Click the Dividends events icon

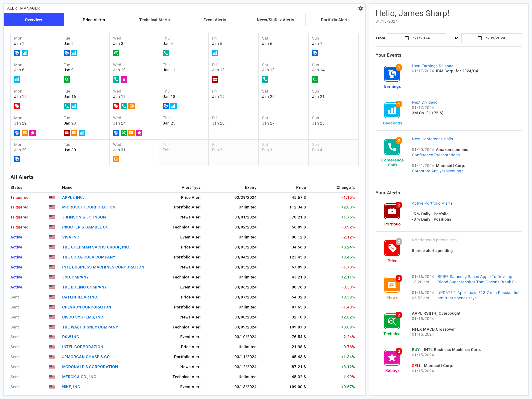pyautogui.click(x=392, y=110)
